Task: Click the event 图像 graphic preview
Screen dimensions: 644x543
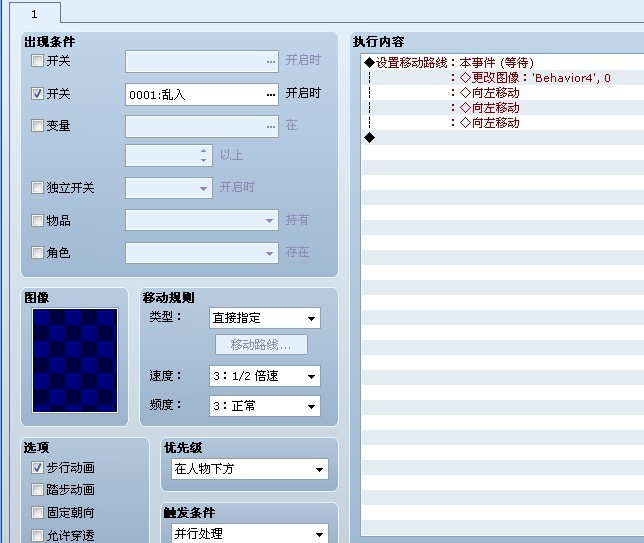Action: point(75,361)
